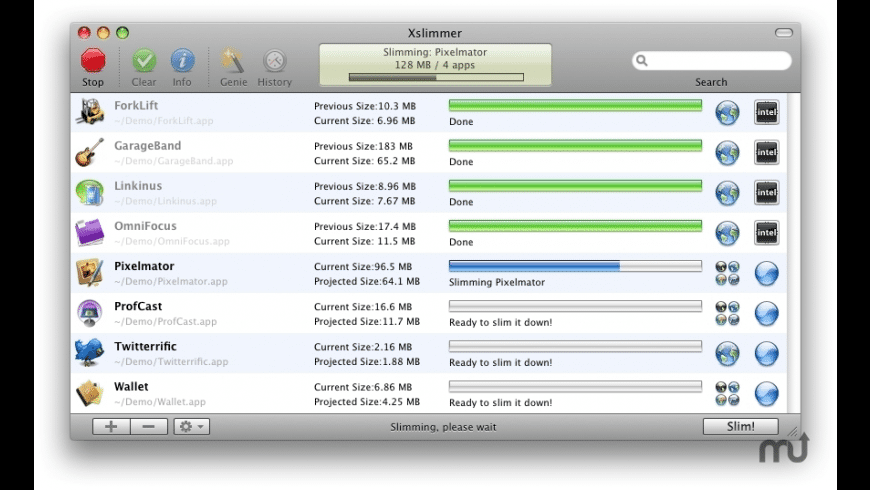Click Wallet's multi-globe languages icon
870x490 pixels.
[x=727, y=393]
